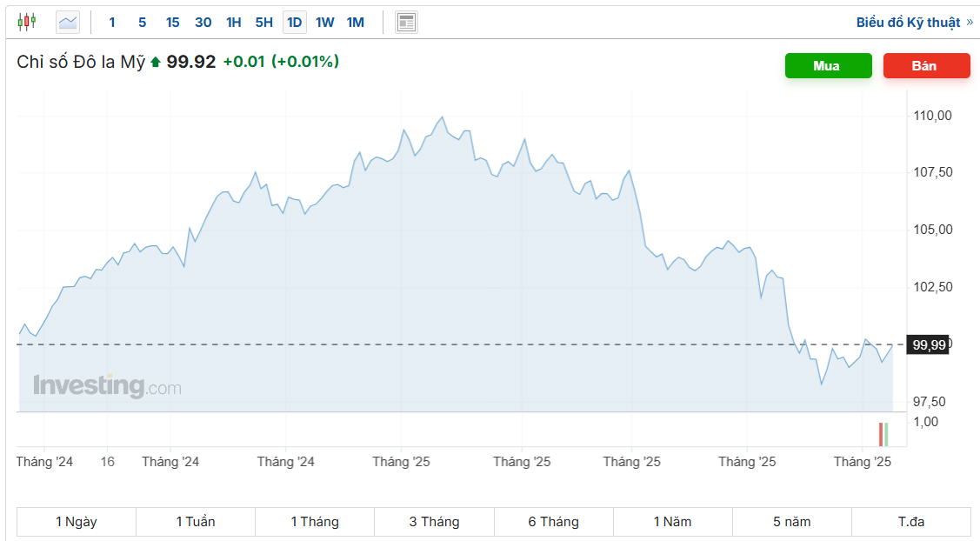Image resolution: width=980 pixels, height=541 pixels.
Task: Click the Investing.com watermark logo
Action: click(x=107, y=385)
